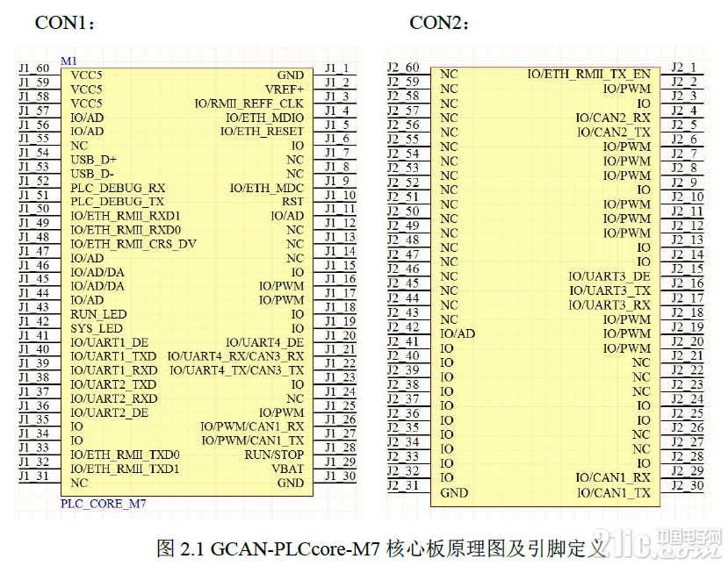Select the IO/UART4_TX/CAN3_TX label

click(x=236, y=370)
